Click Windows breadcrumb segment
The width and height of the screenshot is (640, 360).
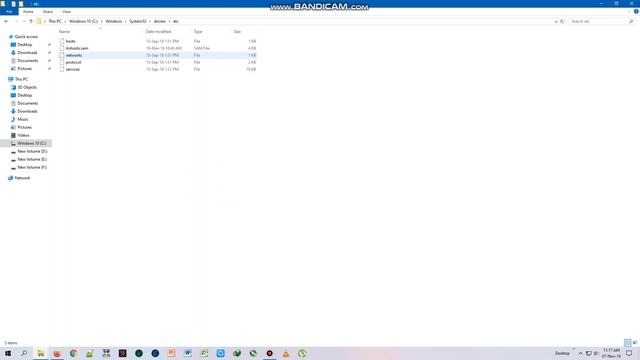pos(114,21)
